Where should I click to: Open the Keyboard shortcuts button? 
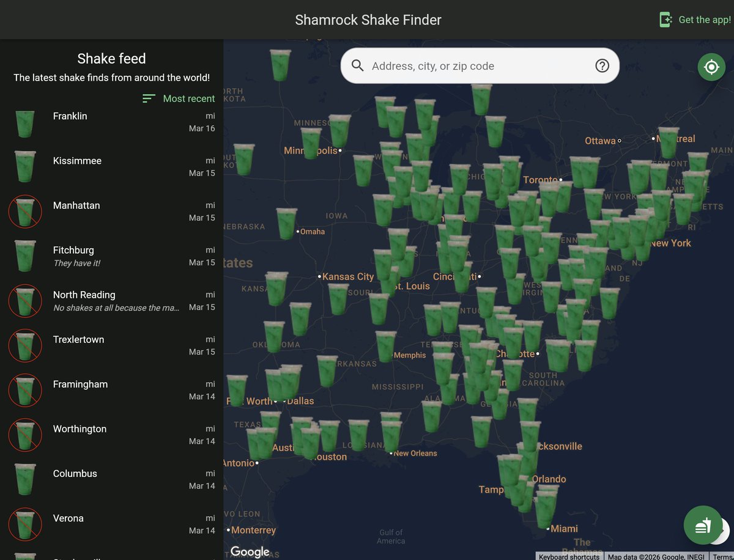(x=569, y=557)
